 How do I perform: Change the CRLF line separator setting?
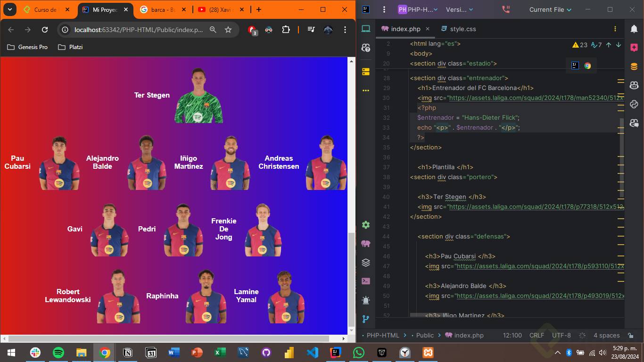coord(537,335)
